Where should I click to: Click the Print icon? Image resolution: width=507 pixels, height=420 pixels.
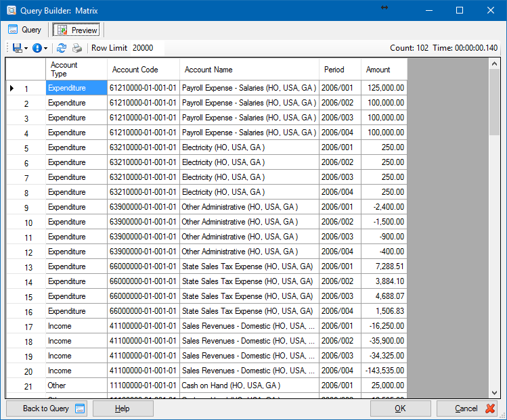click(77, 48)
